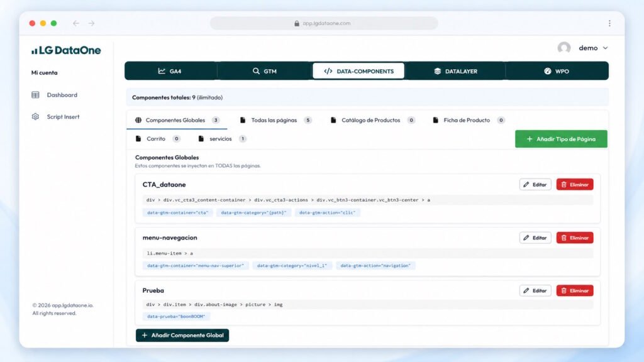This screenshot has width=644, height=362.
Task: Click the Script Insert gear icon
Action: click(x=35, y=116)
